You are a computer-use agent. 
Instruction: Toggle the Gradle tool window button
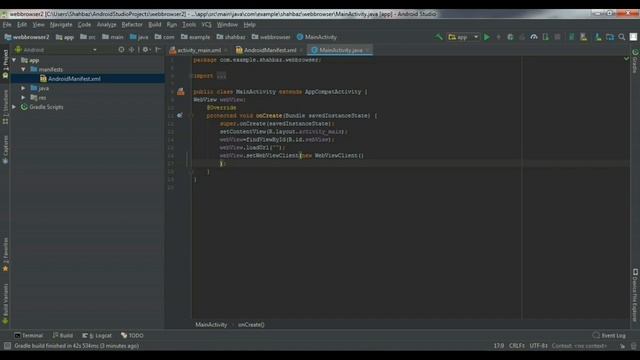pos(635,61)
